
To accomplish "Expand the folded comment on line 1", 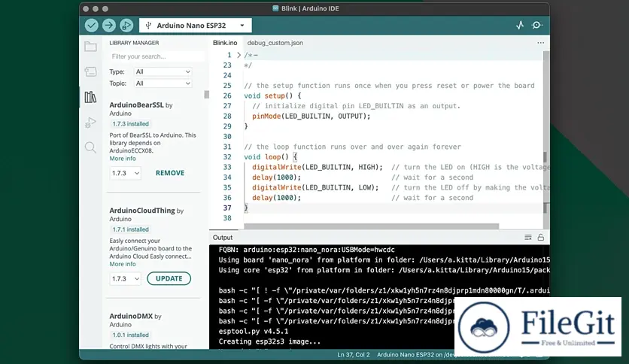I will (x=239, y=55).
